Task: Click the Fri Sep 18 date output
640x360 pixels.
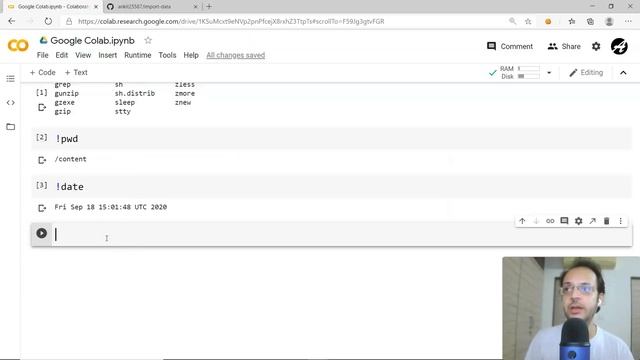Action: [x=111, y=207]
